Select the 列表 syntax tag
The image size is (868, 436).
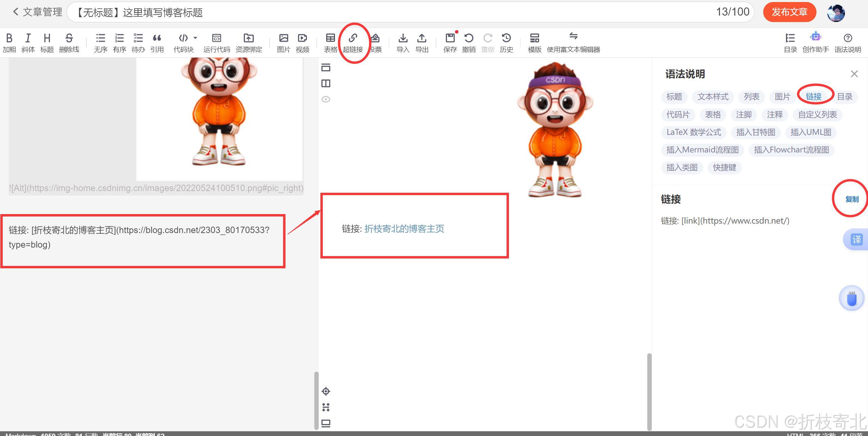coord(752,97)
